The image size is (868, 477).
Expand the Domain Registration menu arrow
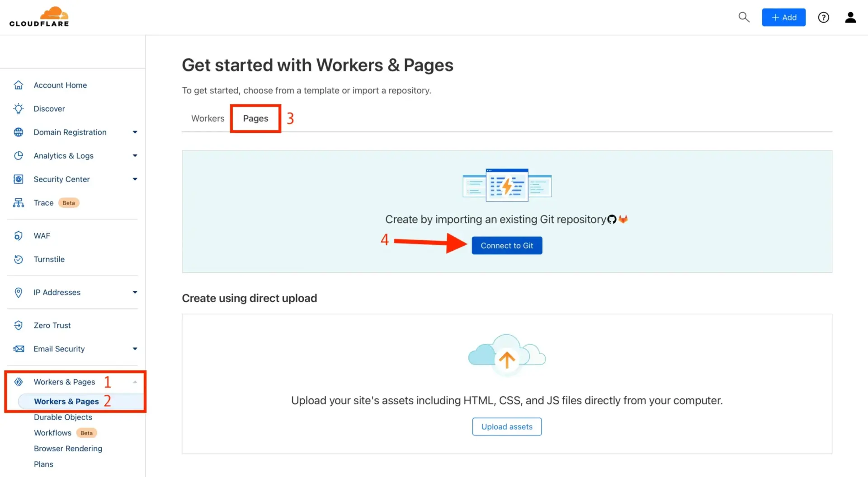pyautogui.click(x=135, y=132)
